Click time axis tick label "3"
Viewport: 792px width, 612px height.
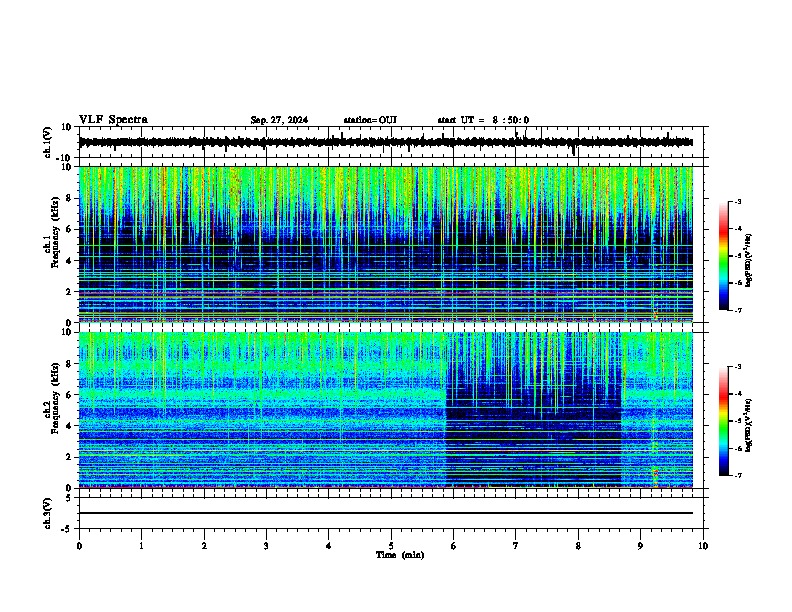click(266, 546)
